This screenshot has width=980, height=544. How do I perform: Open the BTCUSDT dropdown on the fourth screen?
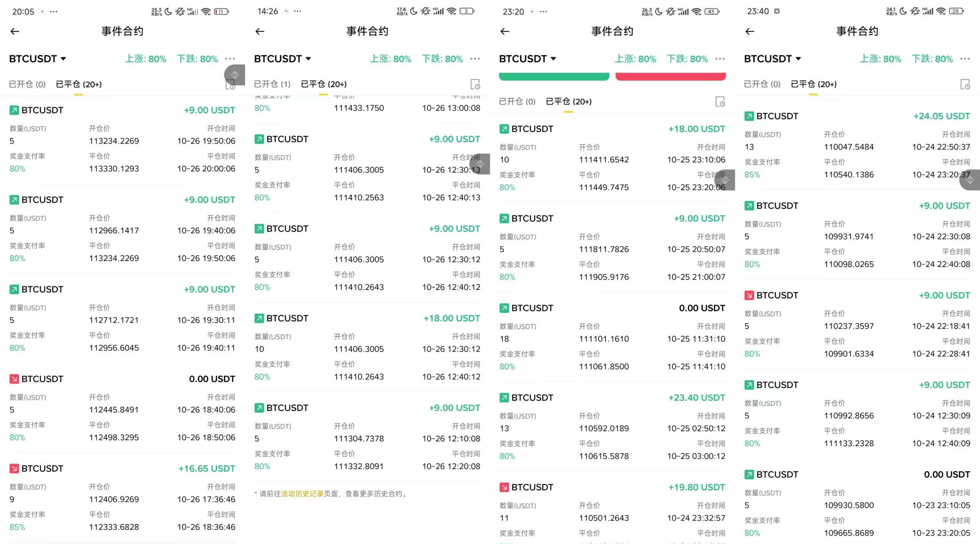click(772, 59)
